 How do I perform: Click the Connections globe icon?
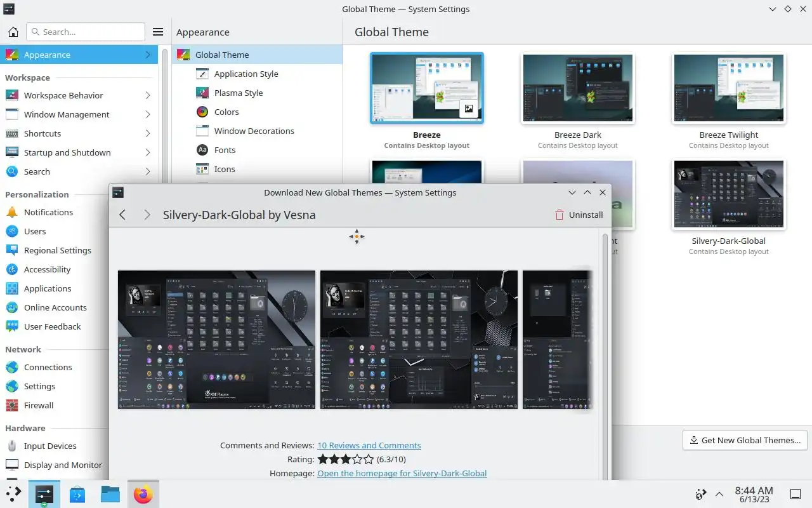[12, 367]
